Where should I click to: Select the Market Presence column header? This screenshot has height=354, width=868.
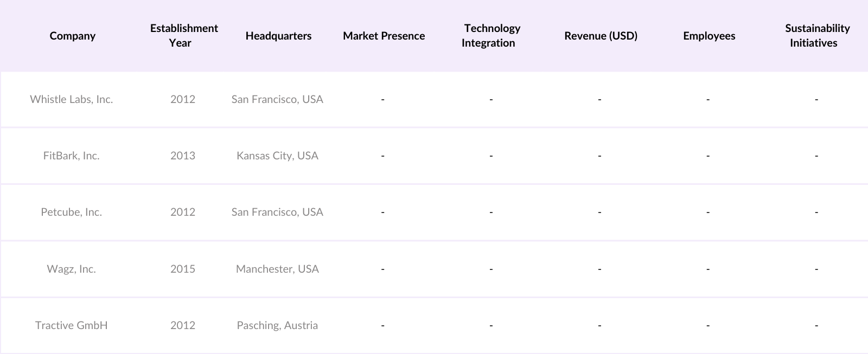[x=384, y=36]
